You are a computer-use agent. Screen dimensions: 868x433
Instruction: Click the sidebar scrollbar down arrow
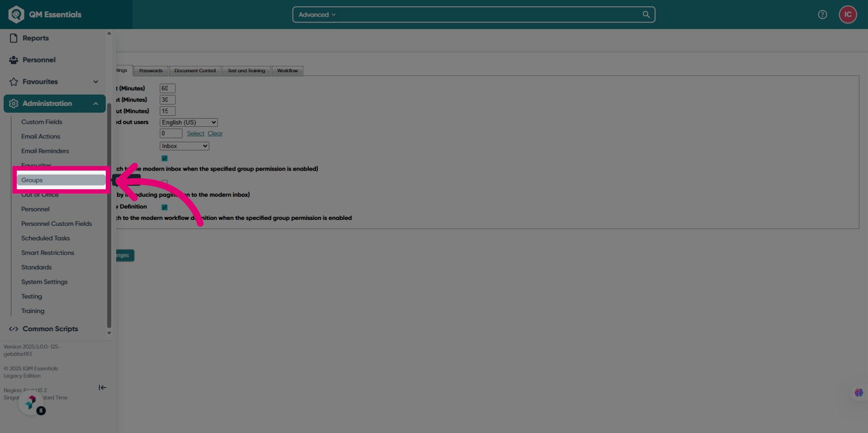click(x=109, y=333)
